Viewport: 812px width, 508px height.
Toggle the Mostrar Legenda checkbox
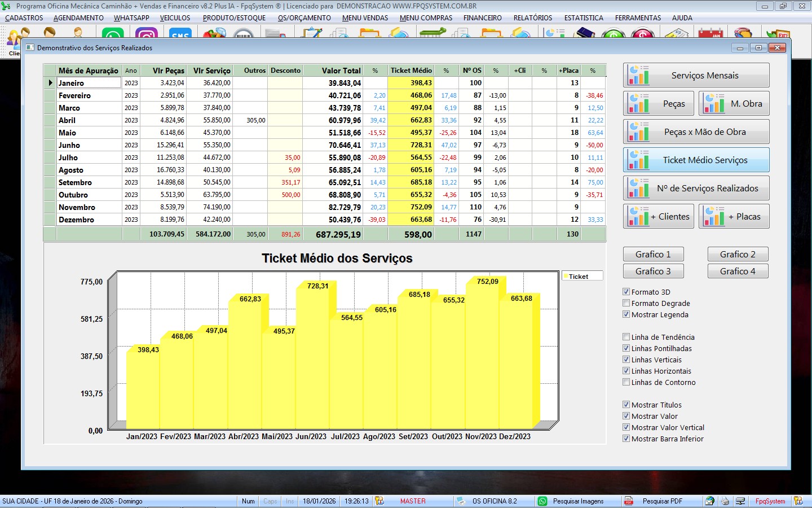pos(626,314)
